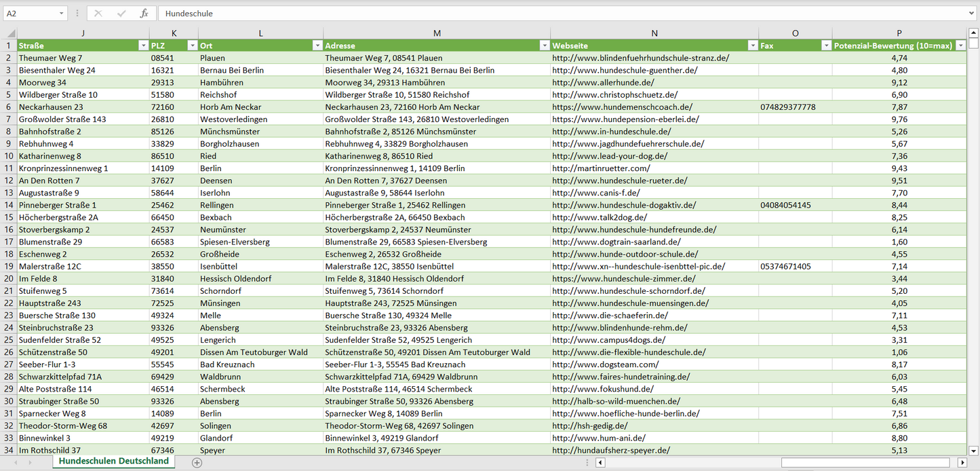Click the www.talk2dog.de website cell

point(600,217)
